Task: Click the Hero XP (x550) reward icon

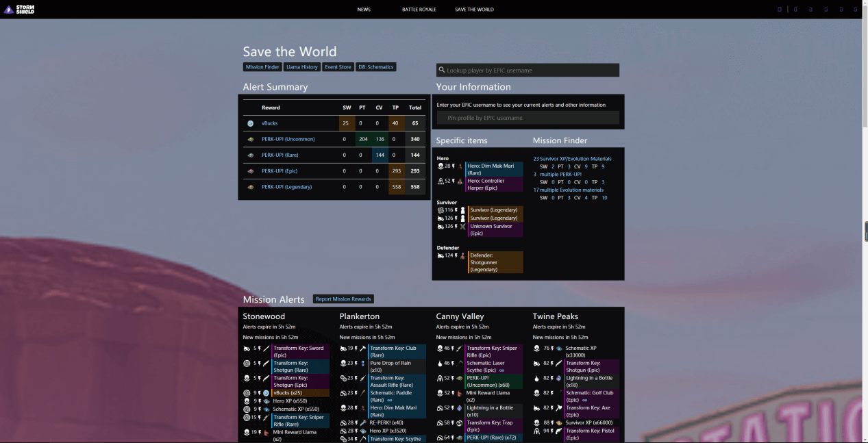Action: pyautogui.click(x=266, y=401)
